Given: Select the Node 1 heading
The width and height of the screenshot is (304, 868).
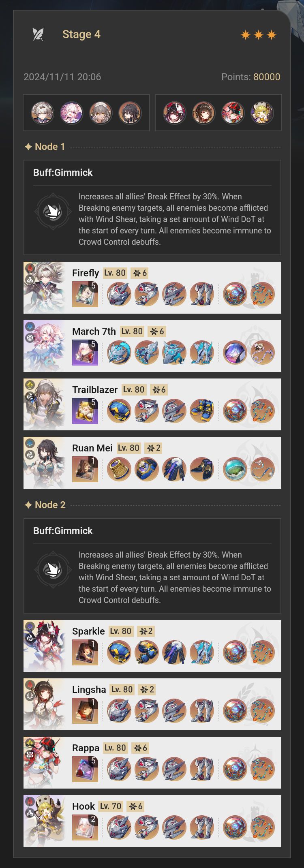Looking at the screenshot, I should (45, 147).
